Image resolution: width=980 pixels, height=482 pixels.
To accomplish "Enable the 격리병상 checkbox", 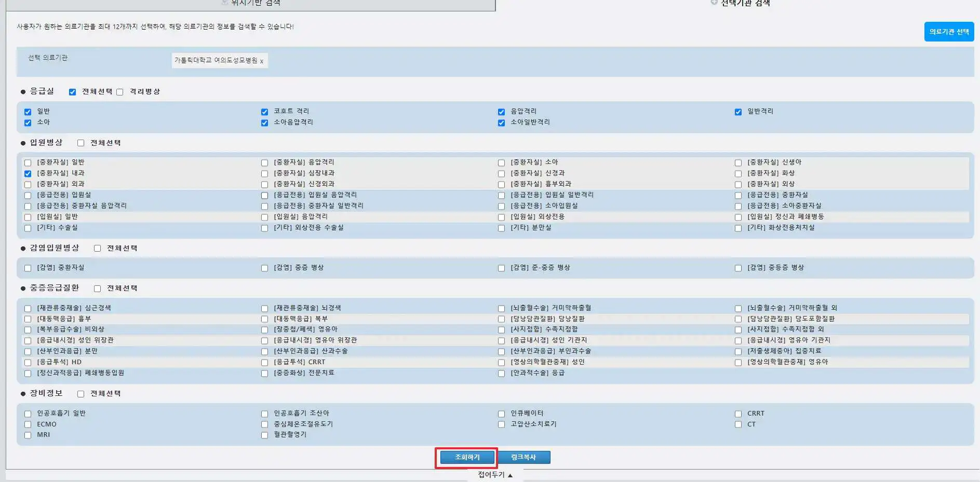I will click(x=119, y=92).
